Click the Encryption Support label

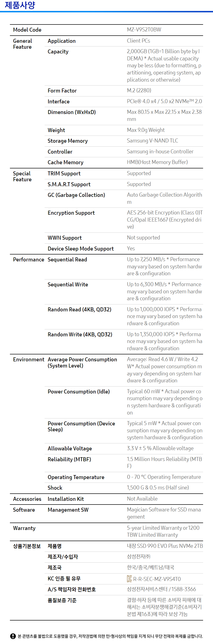click(x=71, y=213)
